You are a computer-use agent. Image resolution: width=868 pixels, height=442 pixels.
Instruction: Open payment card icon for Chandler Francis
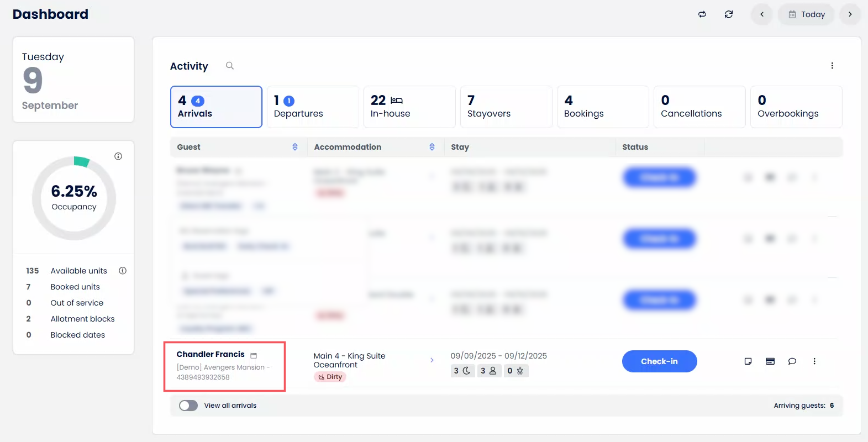(770, 361)
